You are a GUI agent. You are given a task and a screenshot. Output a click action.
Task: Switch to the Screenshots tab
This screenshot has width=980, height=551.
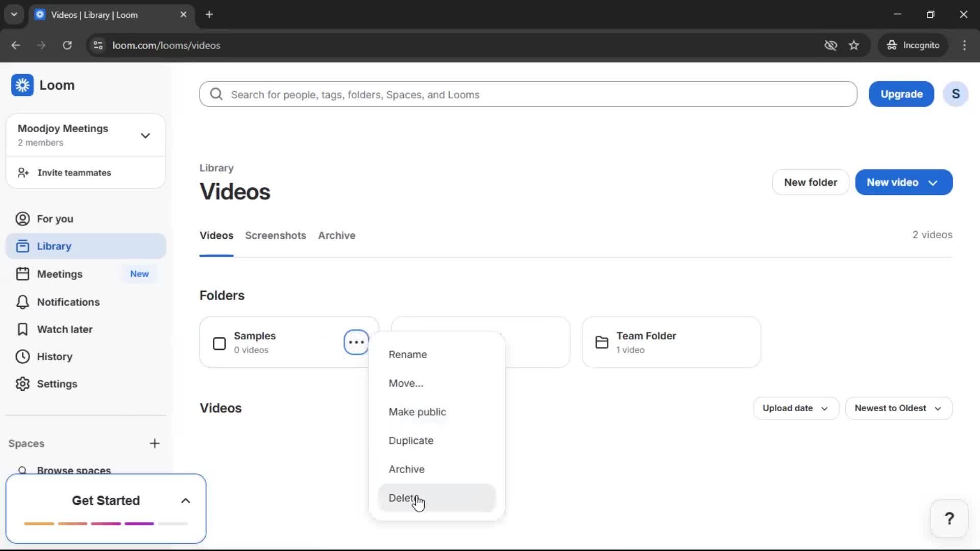click(x=276, y=235)
